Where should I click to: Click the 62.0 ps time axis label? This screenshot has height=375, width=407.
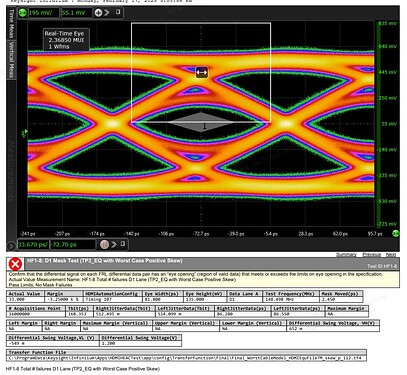coord(340,233)
